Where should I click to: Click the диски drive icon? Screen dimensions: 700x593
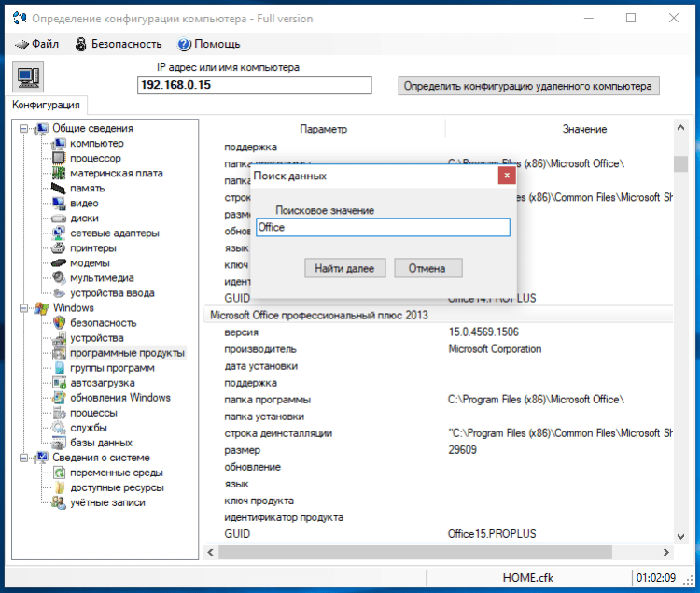(x=59, y=219)
